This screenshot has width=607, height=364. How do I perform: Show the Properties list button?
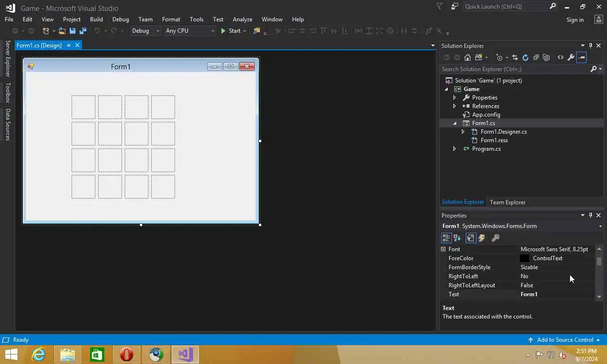coord(470,238)
